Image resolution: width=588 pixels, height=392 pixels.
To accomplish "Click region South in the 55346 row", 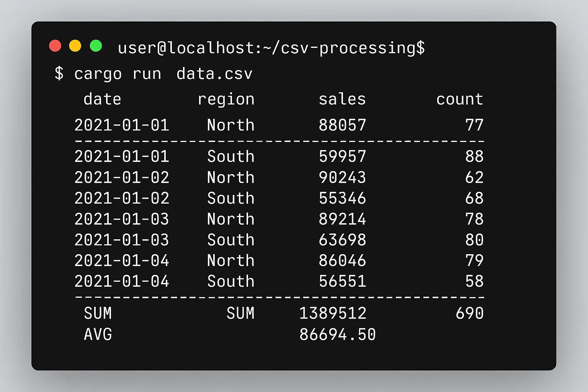I will pos(231,198).
